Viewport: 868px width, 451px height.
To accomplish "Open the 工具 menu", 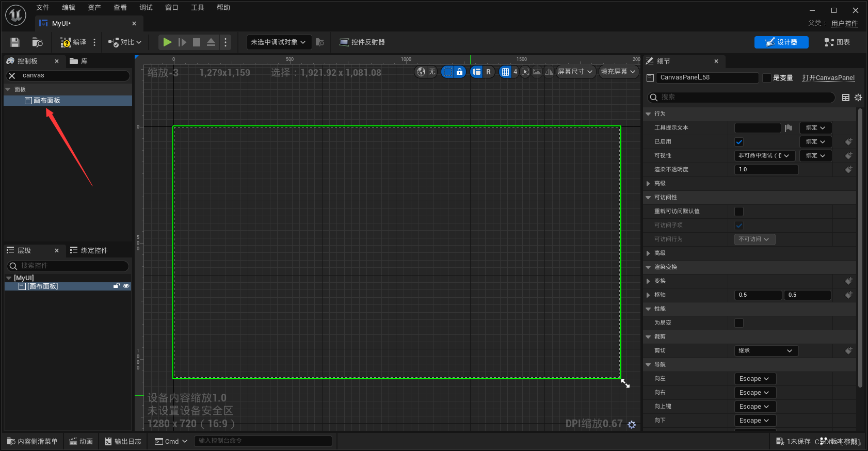I will coord(198,8).
